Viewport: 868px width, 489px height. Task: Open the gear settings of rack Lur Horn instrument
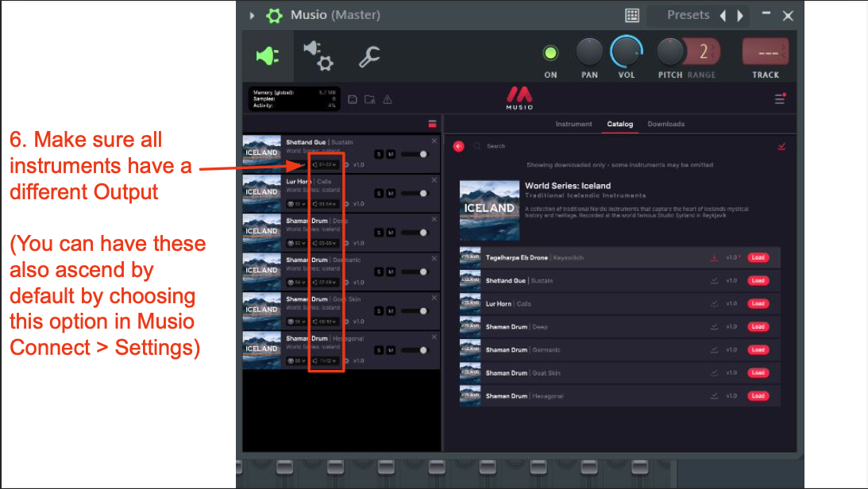[x=347, y=204]
